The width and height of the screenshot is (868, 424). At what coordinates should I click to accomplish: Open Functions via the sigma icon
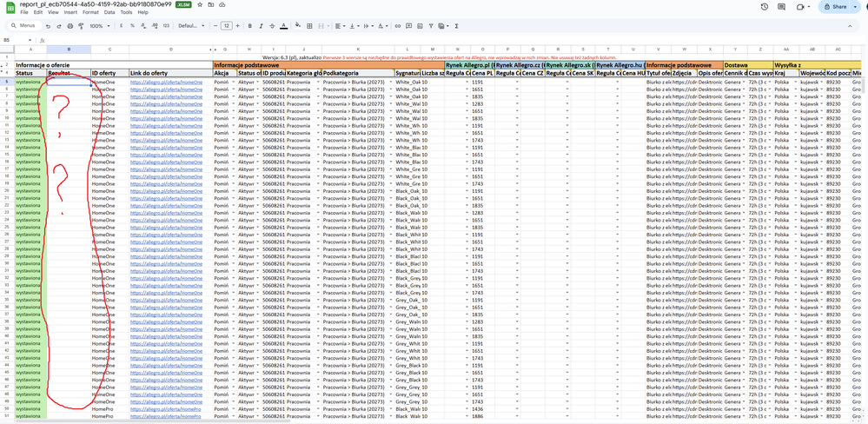click(x=457, y=26)
